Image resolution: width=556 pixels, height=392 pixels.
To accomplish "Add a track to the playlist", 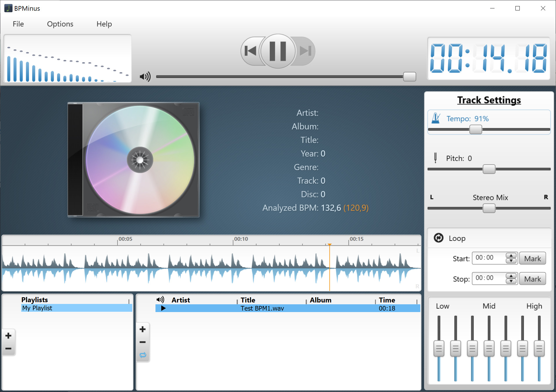I will [x=142, y=329].
